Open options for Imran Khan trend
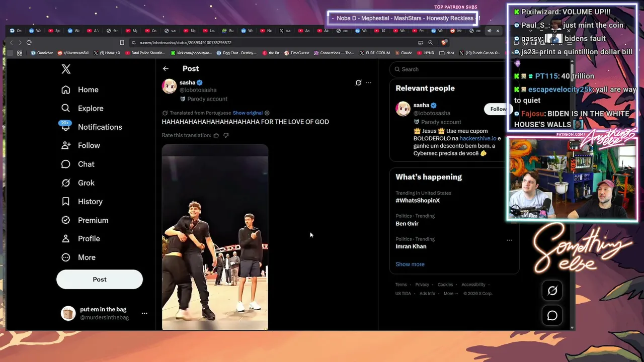 tap(509, 240)
